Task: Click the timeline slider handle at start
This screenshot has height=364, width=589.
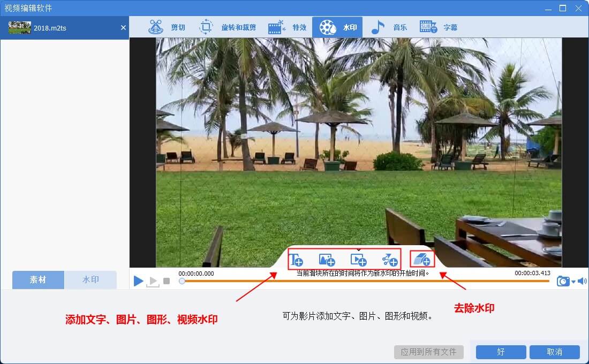Action: (182, 281)
